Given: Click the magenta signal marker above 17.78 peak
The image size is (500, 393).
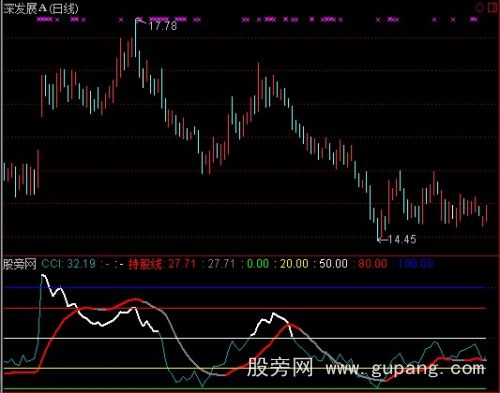Looking at the screenshot, I should click(140, 19).
